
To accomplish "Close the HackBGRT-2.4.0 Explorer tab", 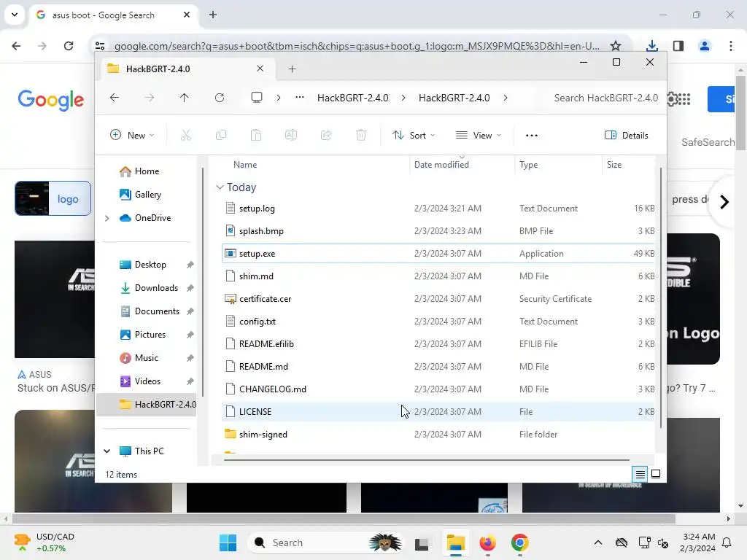I will [x=260, y=69].
